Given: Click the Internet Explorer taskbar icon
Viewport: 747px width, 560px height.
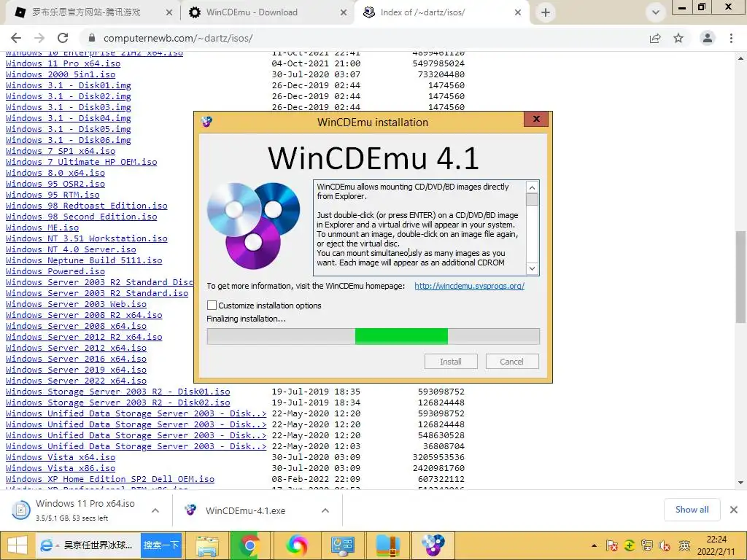Looking at the screenshot, I should [46, 545].
